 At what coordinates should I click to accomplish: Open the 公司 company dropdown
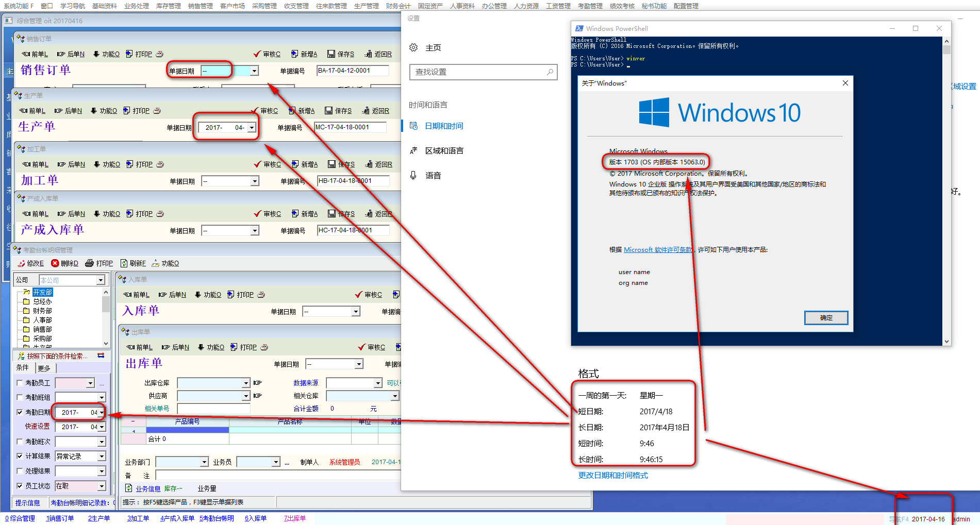pyautogui.click(x=101, y=280)
